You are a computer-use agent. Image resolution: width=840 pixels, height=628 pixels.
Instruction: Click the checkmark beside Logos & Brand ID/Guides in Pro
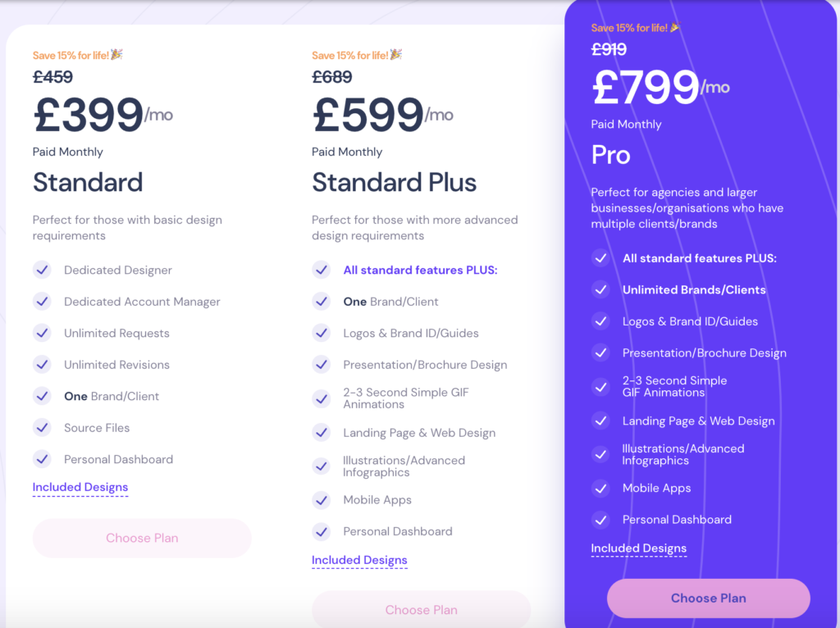click(x=600, y=321)
